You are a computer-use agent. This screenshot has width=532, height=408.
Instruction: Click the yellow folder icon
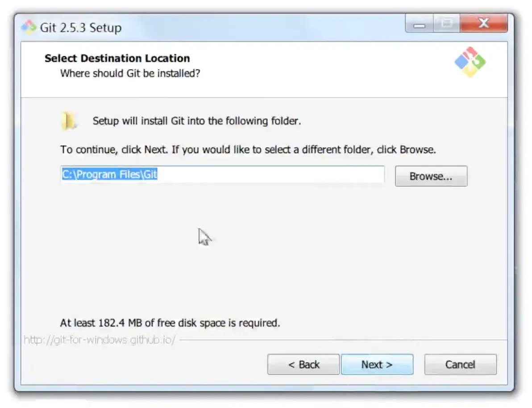click(68, 121)
